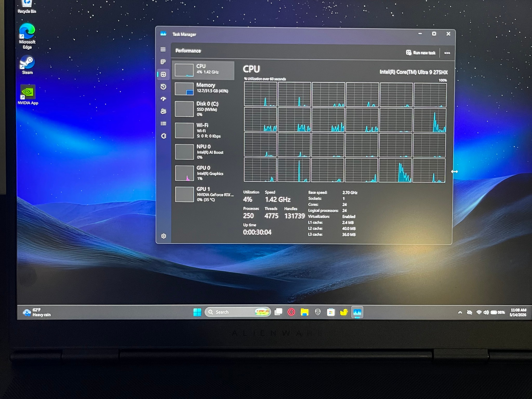Open Task View on the taskbar
This screenshot has height=399, width=532.
coord(278,312)
